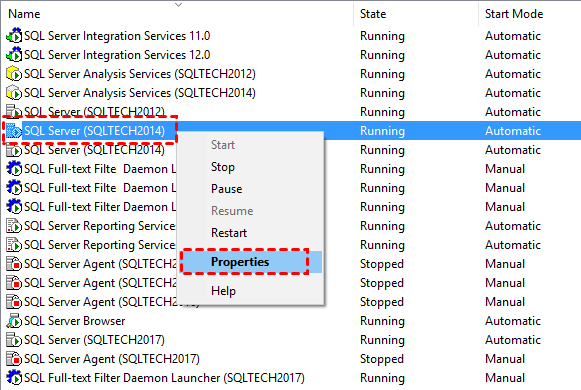Viewport: 581px width, 390px height.
Task: Click the highlighted SQL Server (SQLTECH2014) icon
Action: coord(14,131)
